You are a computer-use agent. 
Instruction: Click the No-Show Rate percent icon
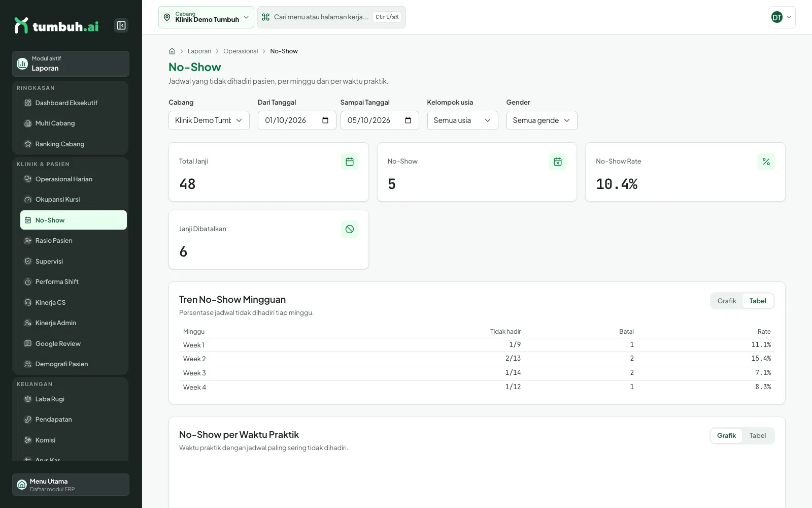(x=766, y=162)
